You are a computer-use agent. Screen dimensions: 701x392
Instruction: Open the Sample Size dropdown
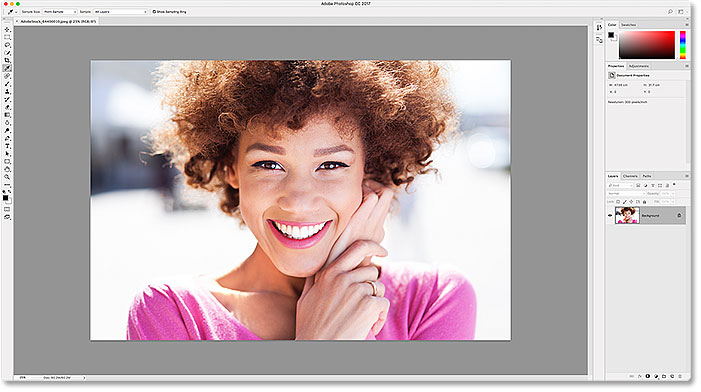(x=59, y=12)
